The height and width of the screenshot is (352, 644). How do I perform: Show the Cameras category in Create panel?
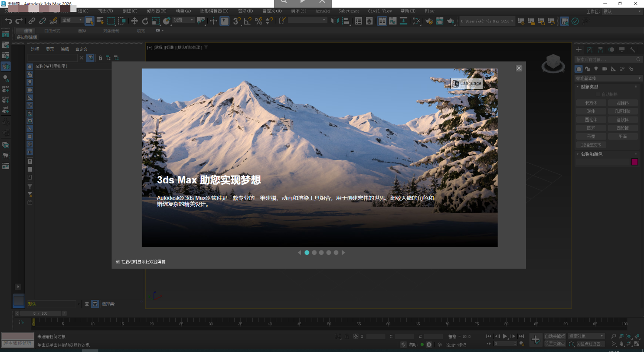pos(605,69)
